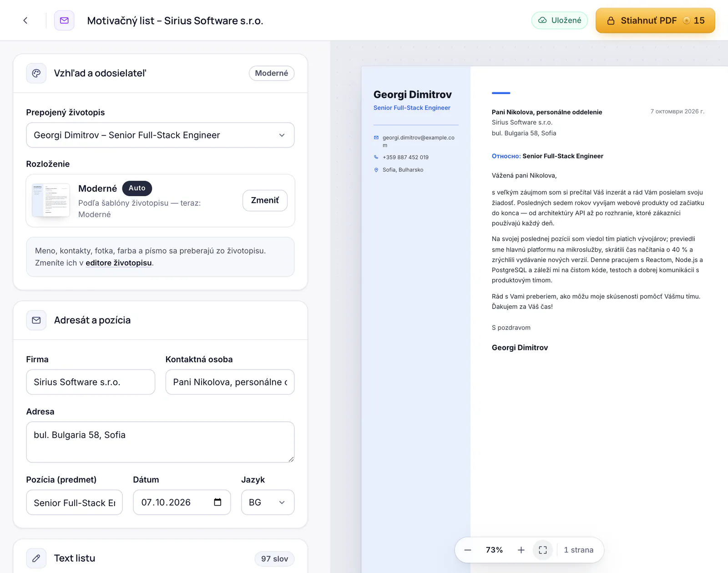Click the Senior Full-Stack Engineer subtitle in preview

tap(412, 108)
